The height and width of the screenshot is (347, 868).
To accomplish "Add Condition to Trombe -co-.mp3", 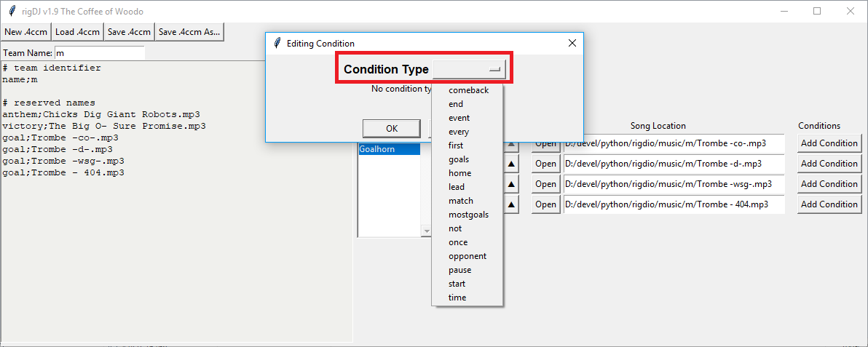I will (829, 143).
